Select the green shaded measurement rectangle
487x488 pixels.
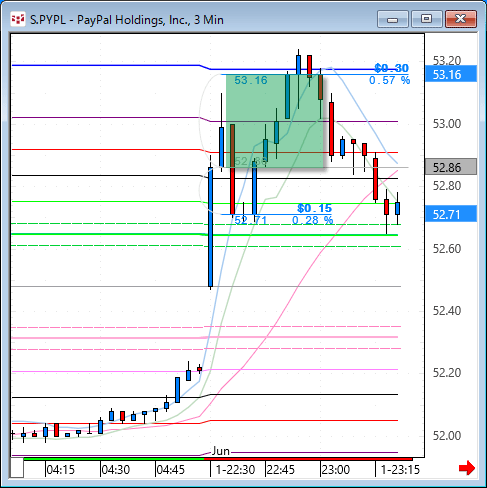coord(275,121)
